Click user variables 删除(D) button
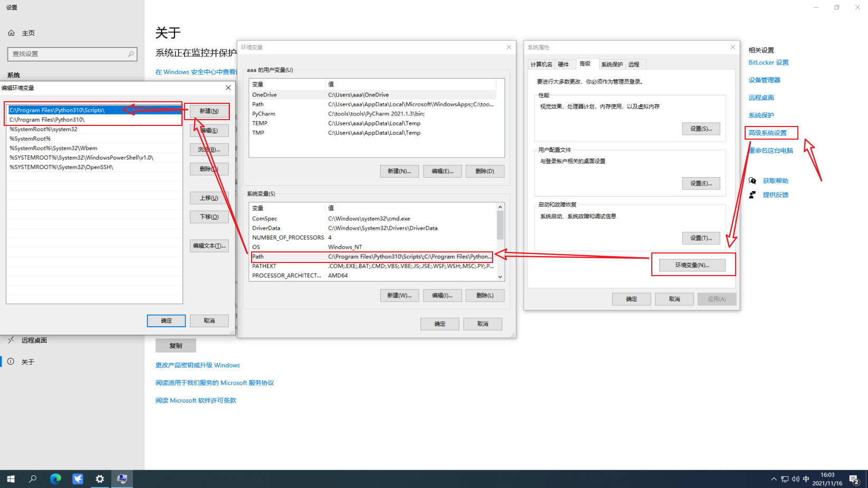The height and width of the screenshot is (488, 868). [x=485, y=171]
